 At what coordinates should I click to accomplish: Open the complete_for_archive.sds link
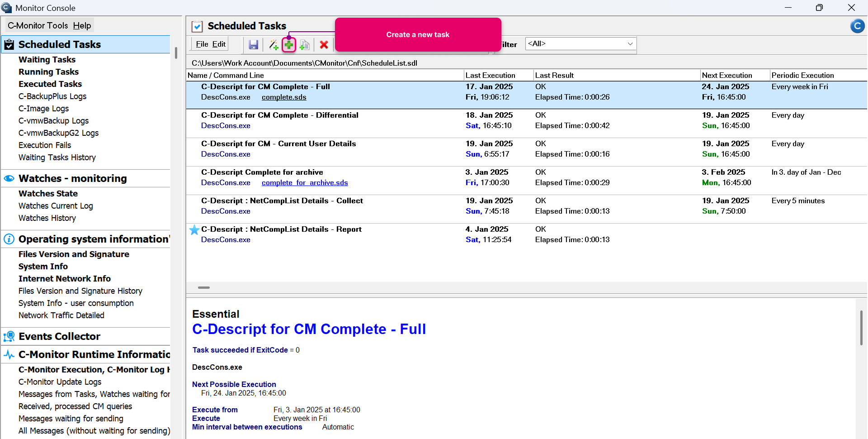305,182
